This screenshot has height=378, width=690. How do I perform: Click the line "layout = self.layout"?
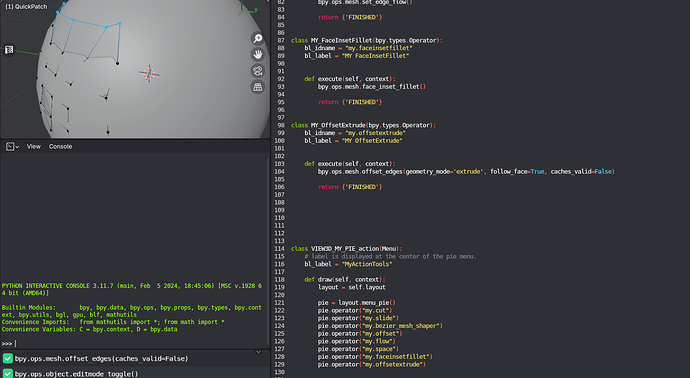point(351,287)
